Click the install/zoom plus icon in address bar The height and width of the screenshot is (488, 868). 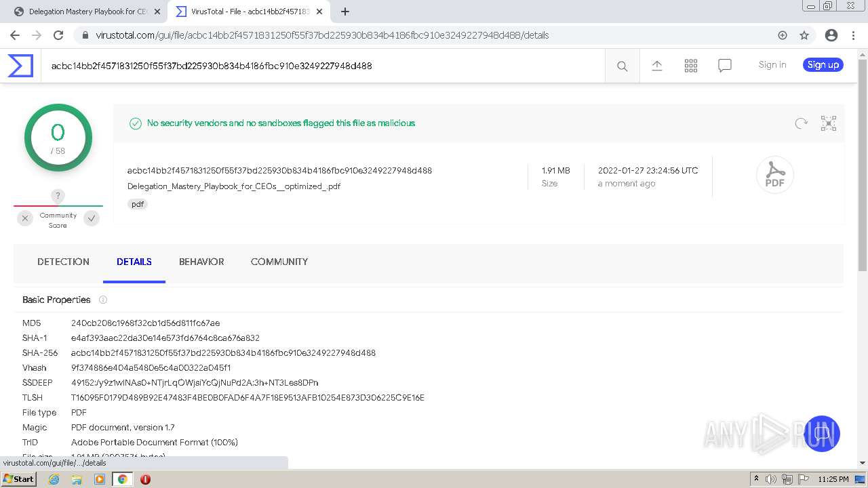coord(783,35)
